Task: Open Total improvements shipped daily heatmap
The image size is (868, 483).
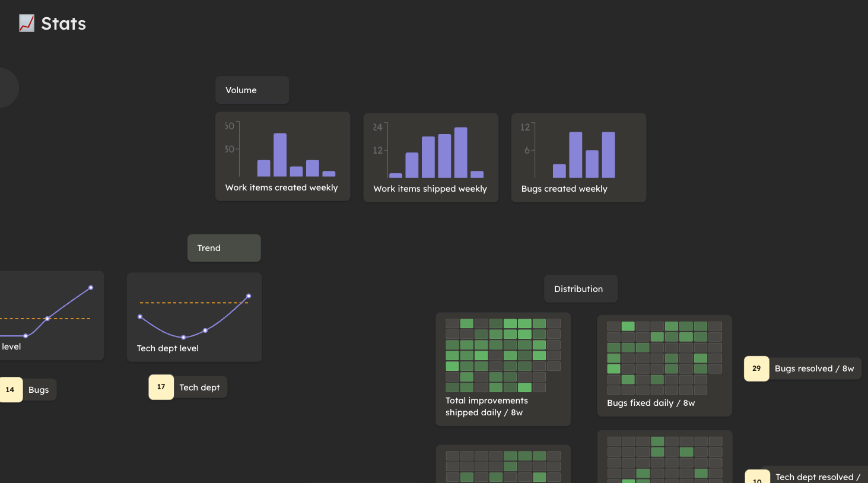Action: coord(503,369)
